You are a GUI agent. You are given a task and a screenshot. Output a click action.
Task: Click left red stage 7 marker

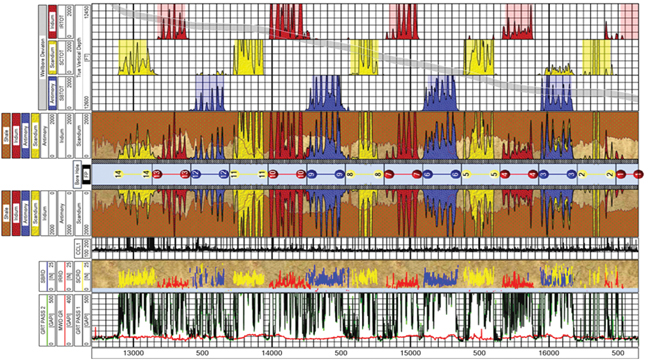coord(388,175)
